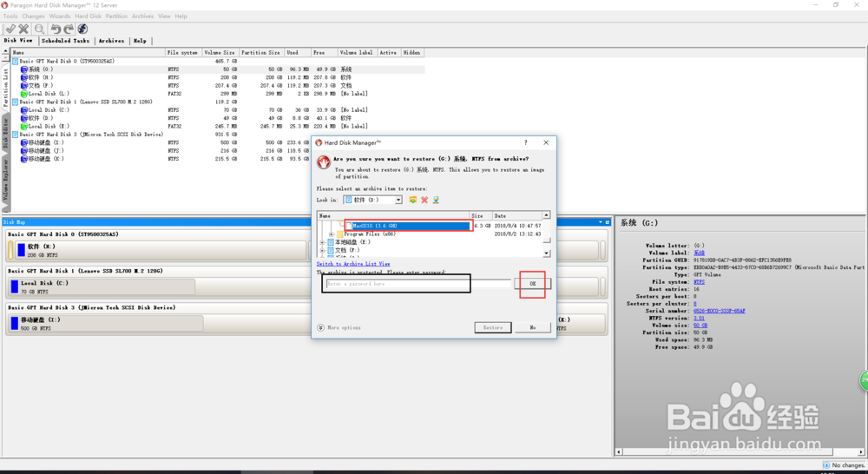Select the Local Disk (C:) partition row
868x474 pixels.
click(219, 110)
